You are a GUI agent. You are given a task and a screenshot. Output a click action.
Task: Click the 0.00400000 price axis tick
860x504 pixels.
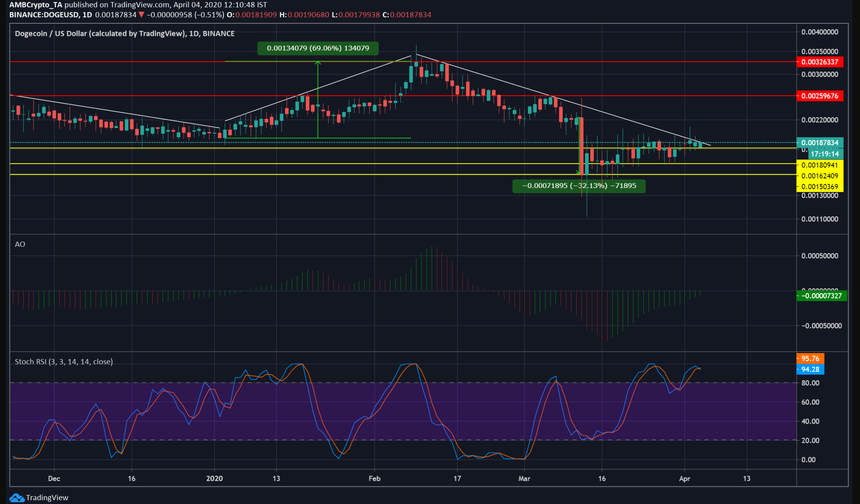pyautogui.click(x=820, y=32)
